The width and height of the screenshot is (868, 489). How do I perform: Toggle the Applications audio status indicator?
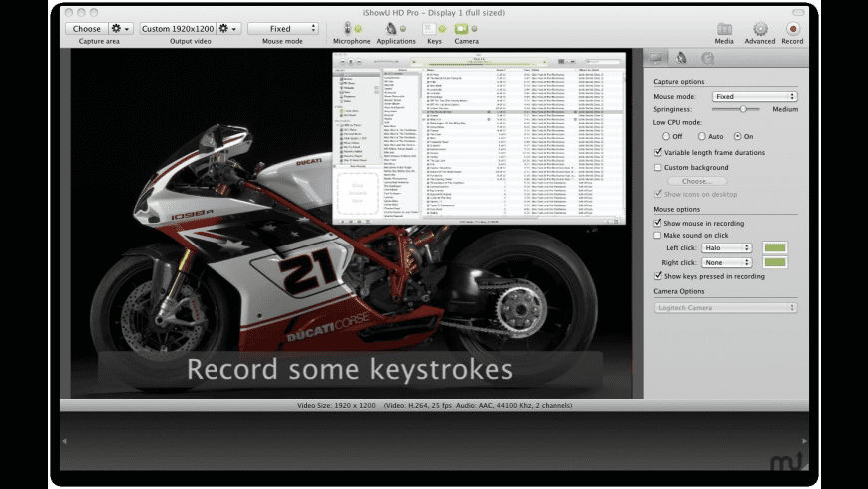pos(403,29)
